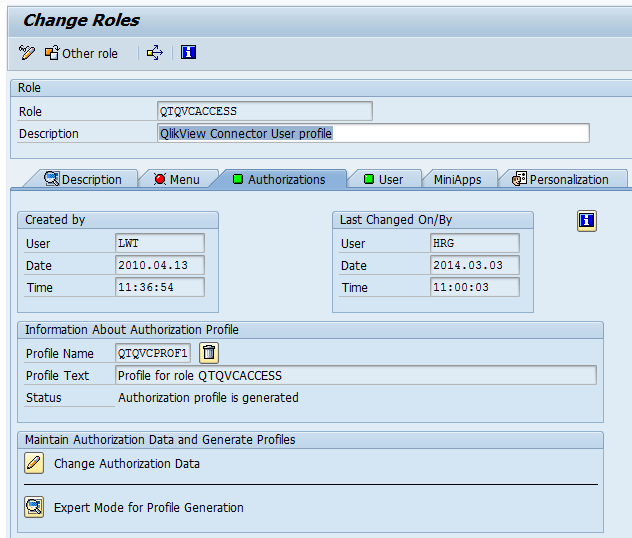Screen dimensions: 632x538
Task: Switch to the Description tab
Action: pyautogui.click(x=83, y=179)
